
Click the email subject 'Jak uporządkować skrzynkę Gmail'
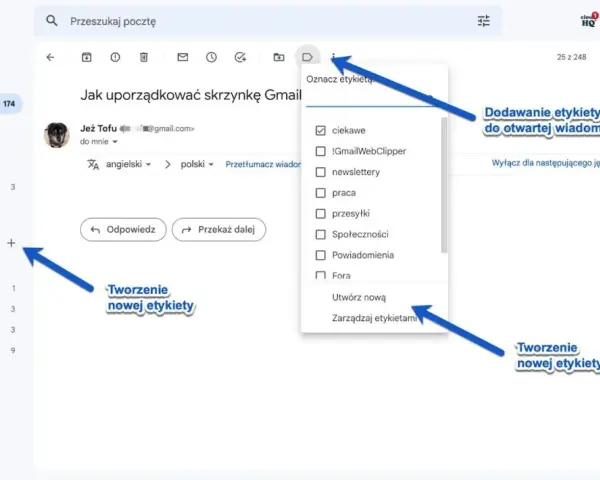pos(191,95)
